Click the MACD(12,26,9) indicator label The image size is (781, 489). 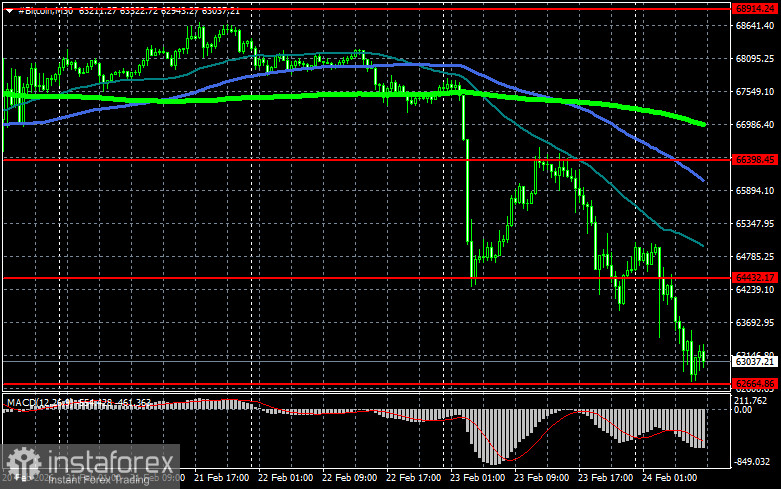(40, 402)
